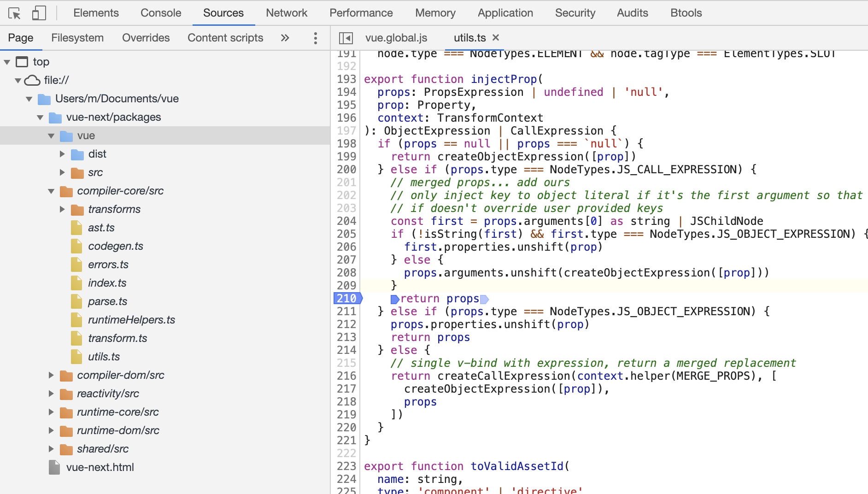868x494 pixels.
Task: Switch to the vue.global.js file tab
Action: pyautogui.click(x=396, y=38)
